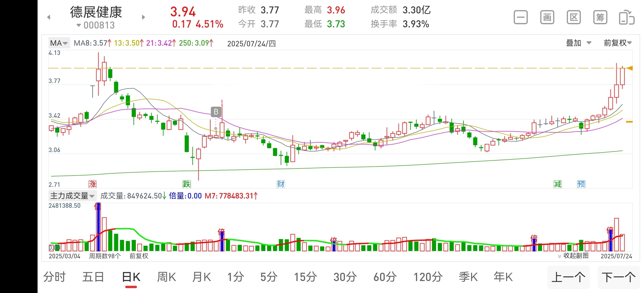Viewport: 644px width, 293px height.
Task: Click the gray B marker on chart
Action: 216,112
